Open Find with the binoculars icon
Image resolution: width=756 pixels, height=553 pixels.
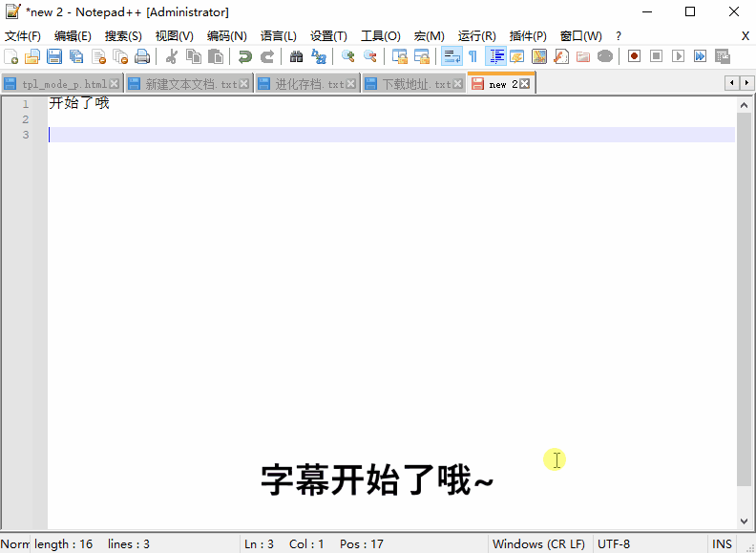(x=296, y=56)
